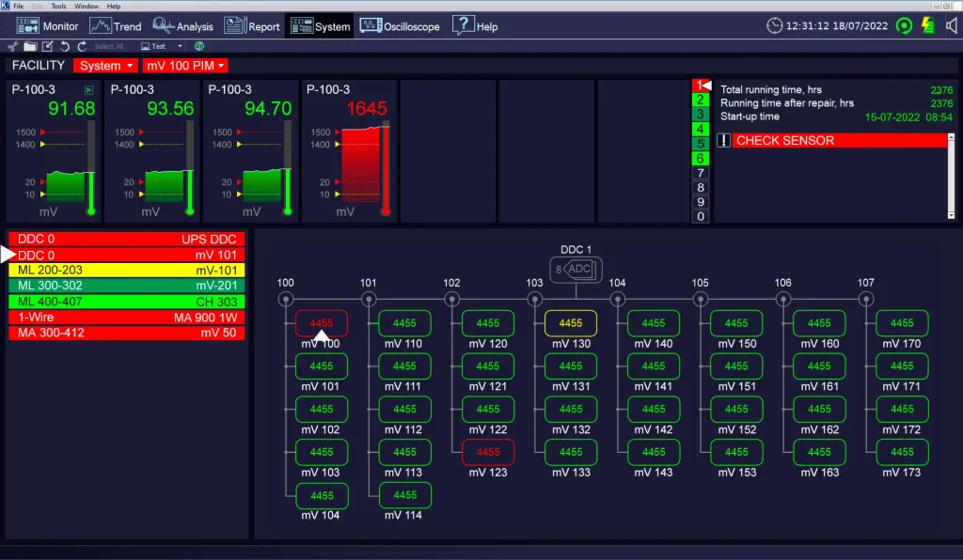The width and height of the screenshot is (963, 560).
Task: Open the mV 100 PIM dropdown
Action: tap(184, 66)
